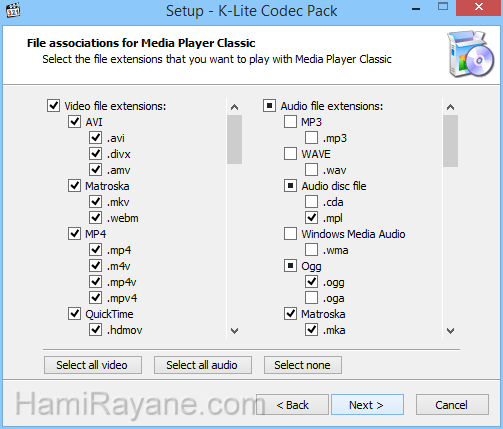Uncheck the .hdmov extension checkbox
Image resolution: width=503 pixels, height=429 pixels.
96,329
